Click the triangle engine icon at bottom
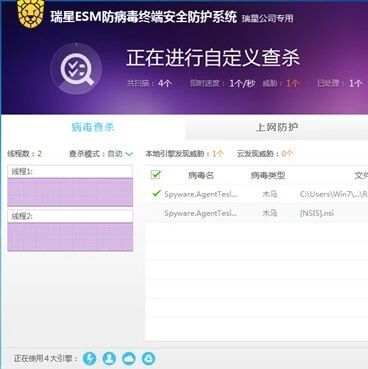The width and height of the screenshot is (368, 369). [148, 359]
